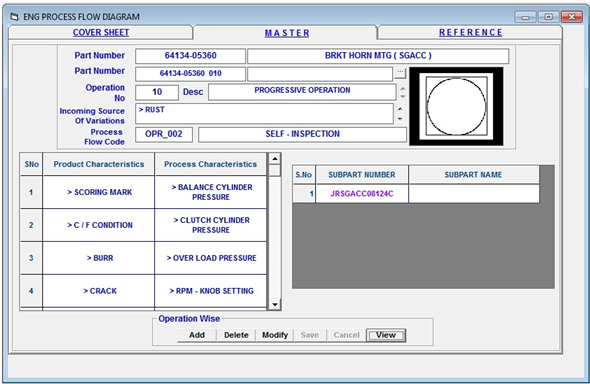Screen dimensions: 590x384
Task: Click the OPR_002 process flow code field
Action: tap(164, 134)
